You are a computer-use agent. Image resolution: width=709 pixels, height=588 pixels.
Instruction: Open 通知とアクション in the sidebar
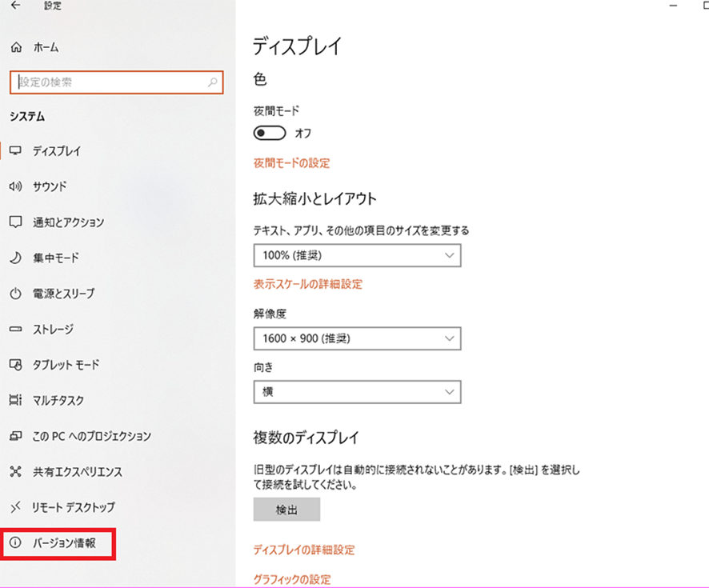point(68,222)
